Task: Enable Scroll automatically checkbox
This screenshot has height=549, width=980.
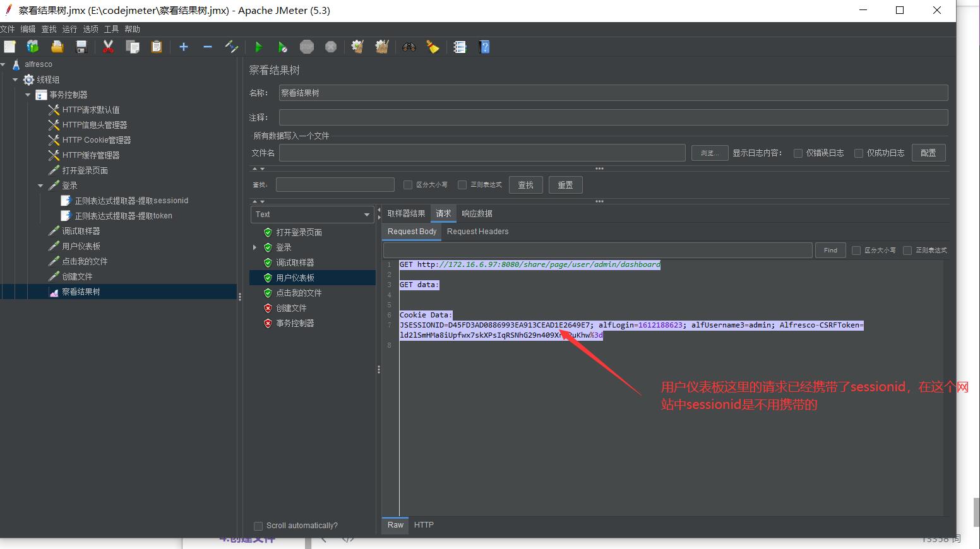Action: point(258,526)
